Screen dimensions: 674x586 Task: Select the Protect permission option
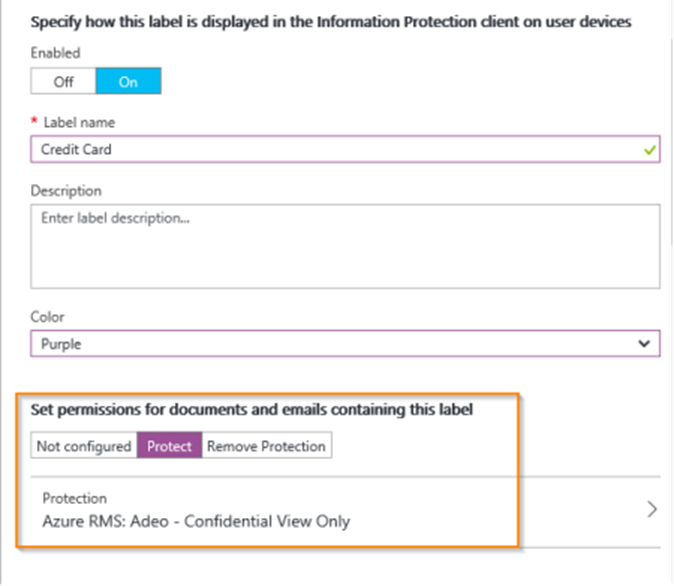click(169, 446)
